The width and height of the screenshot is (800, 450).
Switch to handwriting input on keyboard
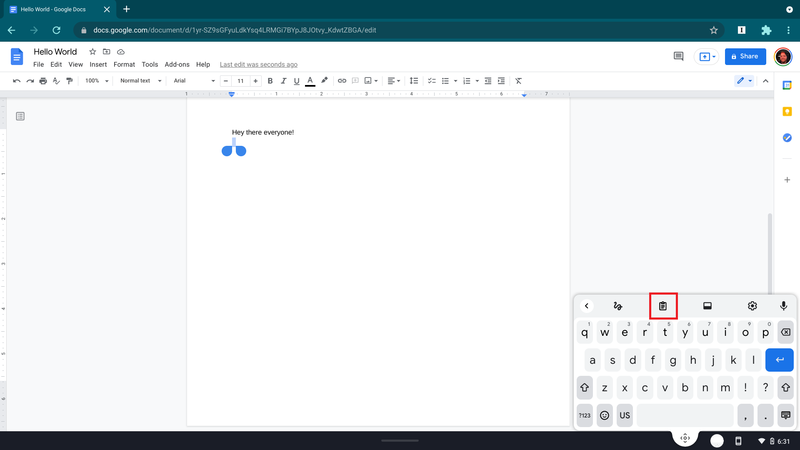click(x=617, y=306)
